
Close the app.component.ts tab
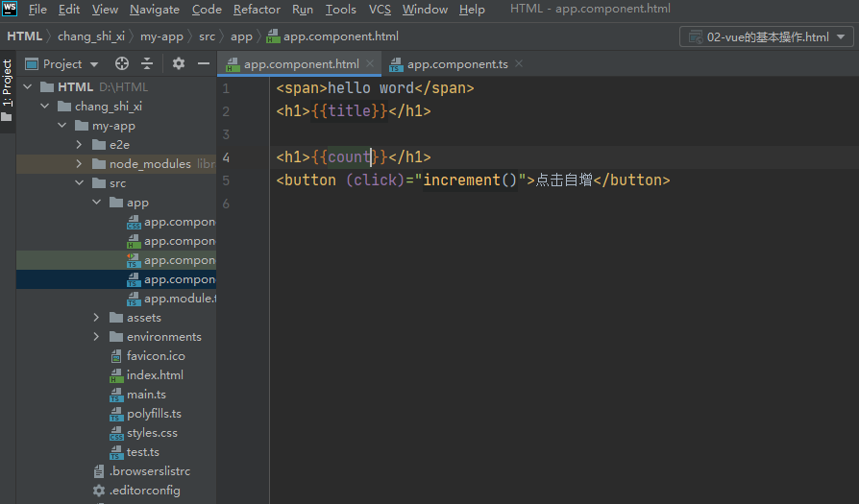coord(518,64)
